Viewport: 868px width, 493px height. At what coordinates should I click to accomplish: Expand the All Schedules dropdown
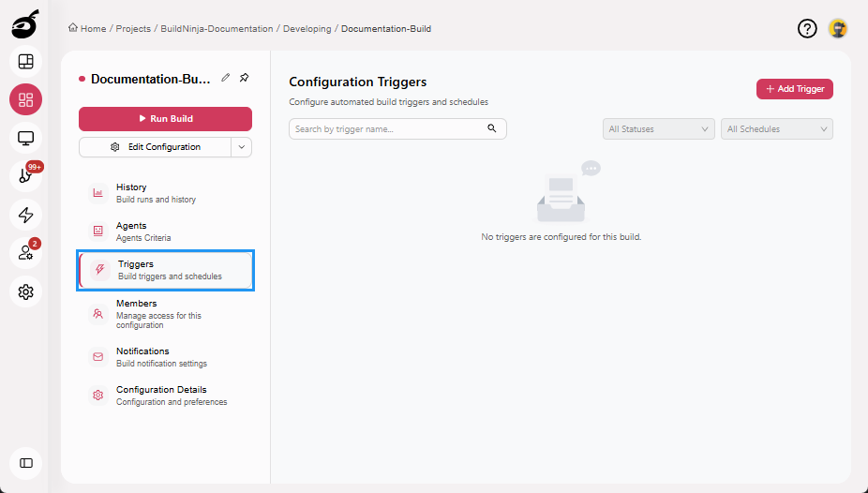tap(777, 129)
